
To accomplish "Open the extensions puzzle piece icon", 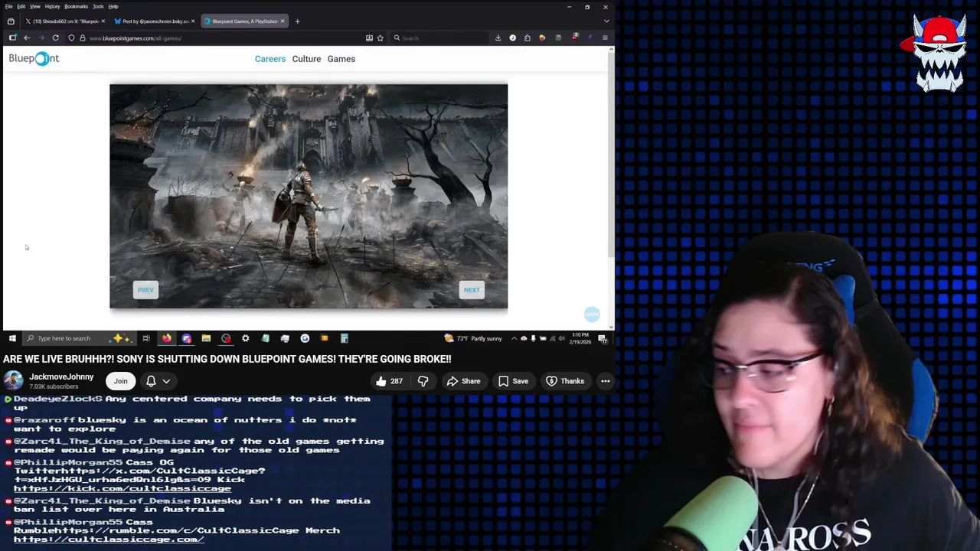I will (x=527, y=37).
